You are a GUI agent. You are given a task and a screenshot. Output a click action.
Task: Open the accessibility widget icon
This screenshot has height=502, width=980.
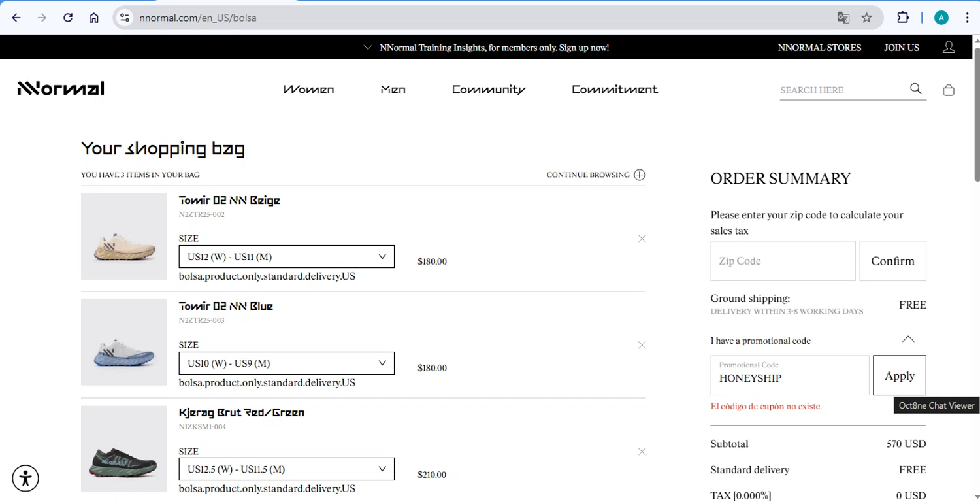pos(25,478)
